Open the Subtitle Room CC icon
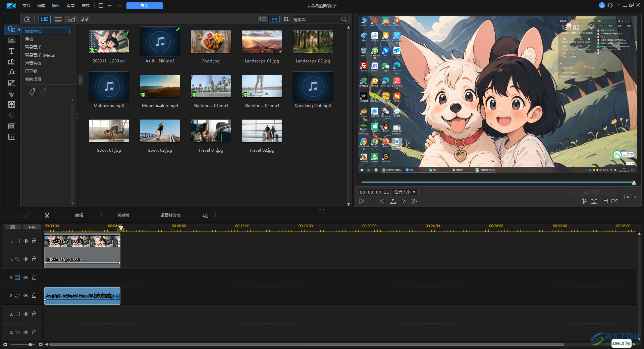 pos(12,126)
